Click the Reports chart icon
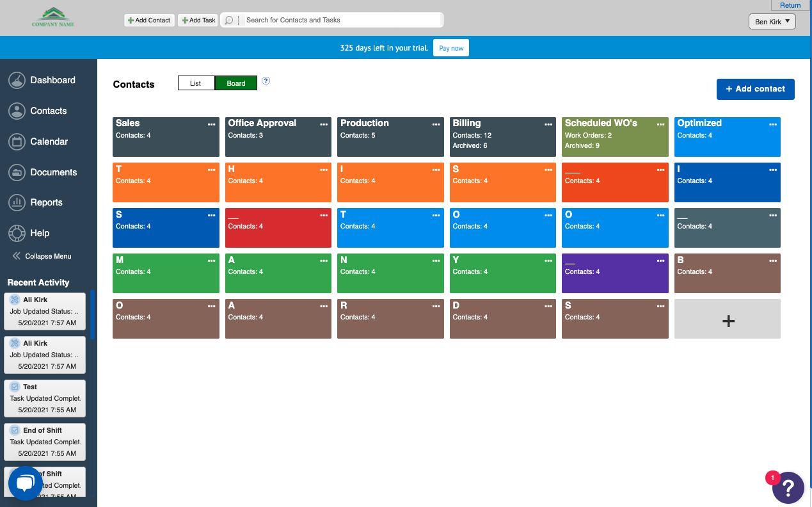The height and width of the screenshot is (507, 812). point(17,202)
